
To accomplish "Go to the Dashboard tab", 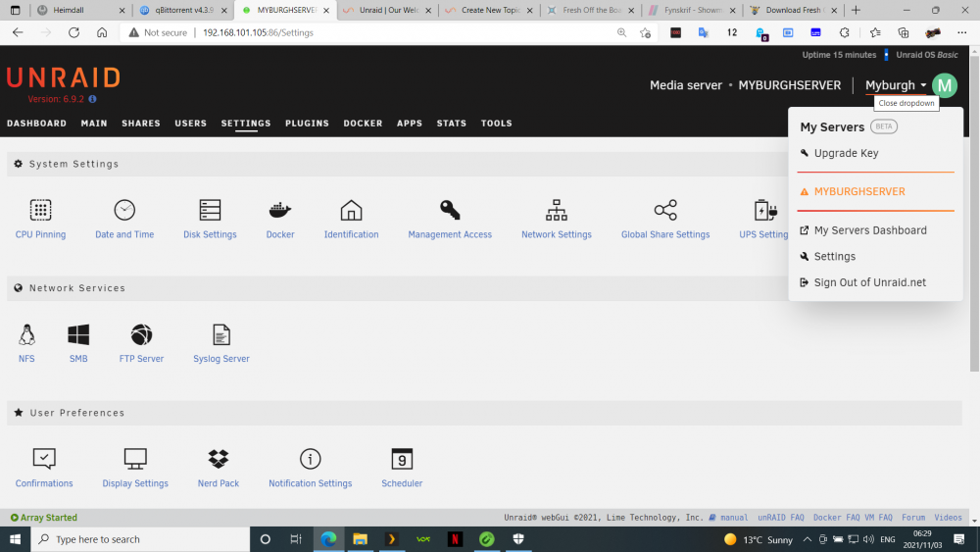I will (x=37, y=124).
